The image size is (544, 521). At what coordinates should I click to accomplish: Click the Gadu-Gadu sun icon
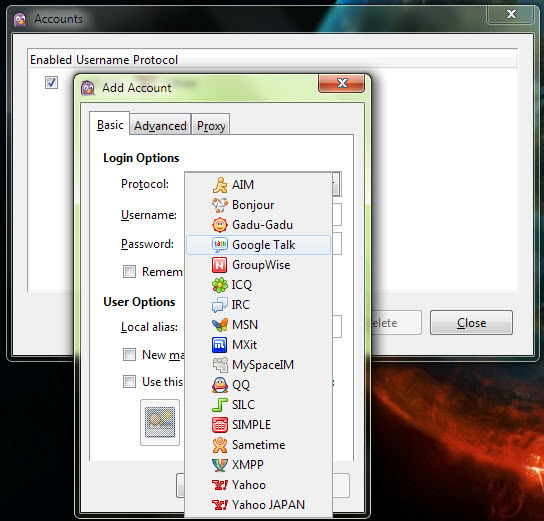220,225
